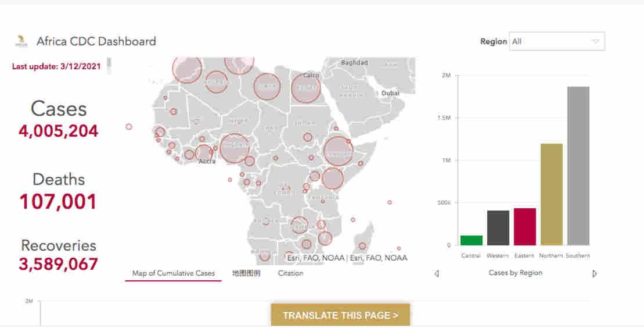Click the Dubai label on the map
The height and width of the screenshot is (328, 644).
click(x=390, y=93)
